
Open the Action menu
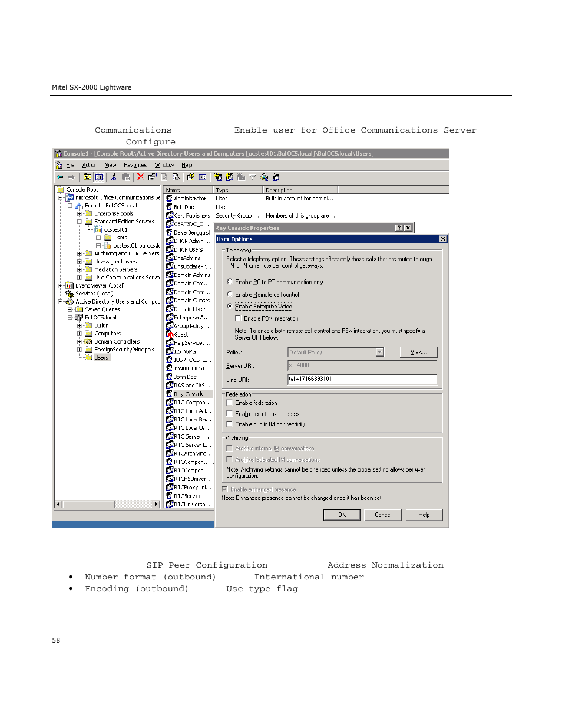[x=90, y=165]
